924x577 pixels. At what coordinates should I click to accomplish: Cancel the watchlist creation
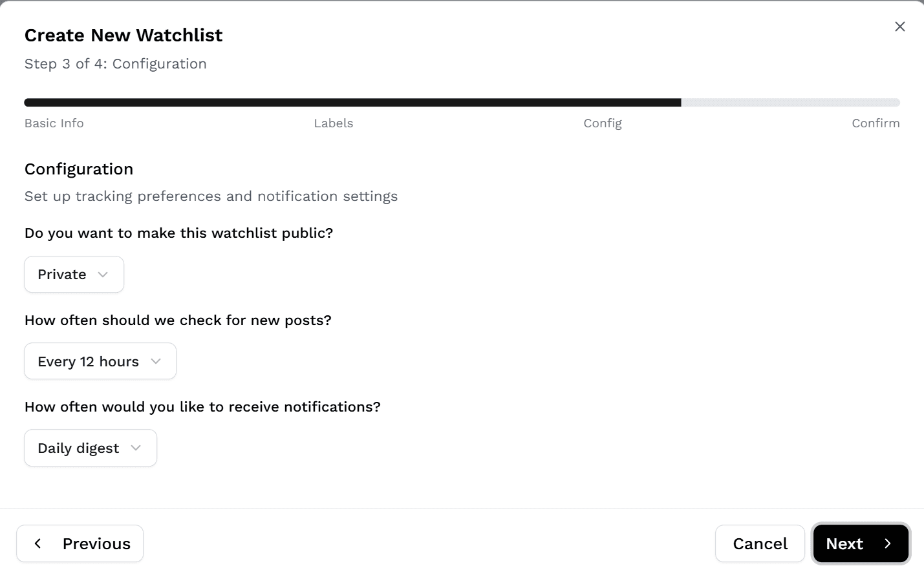click(760, 543)
